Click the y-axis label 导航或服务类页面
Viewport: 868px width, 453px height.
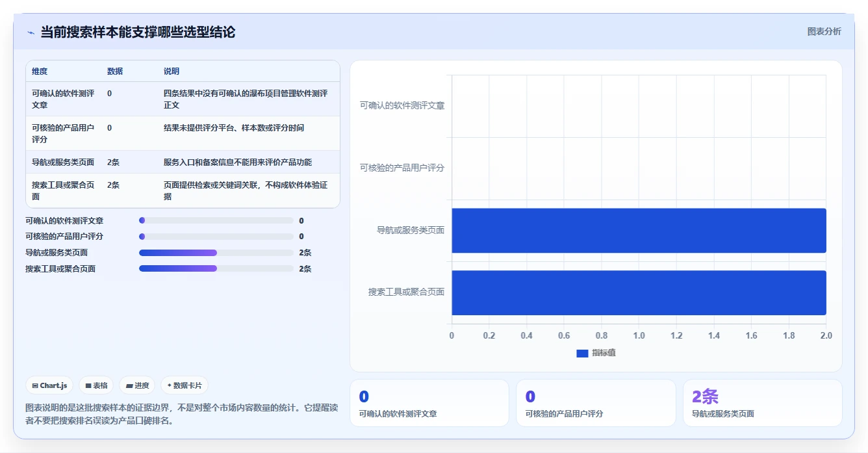(x=411, y=230)
